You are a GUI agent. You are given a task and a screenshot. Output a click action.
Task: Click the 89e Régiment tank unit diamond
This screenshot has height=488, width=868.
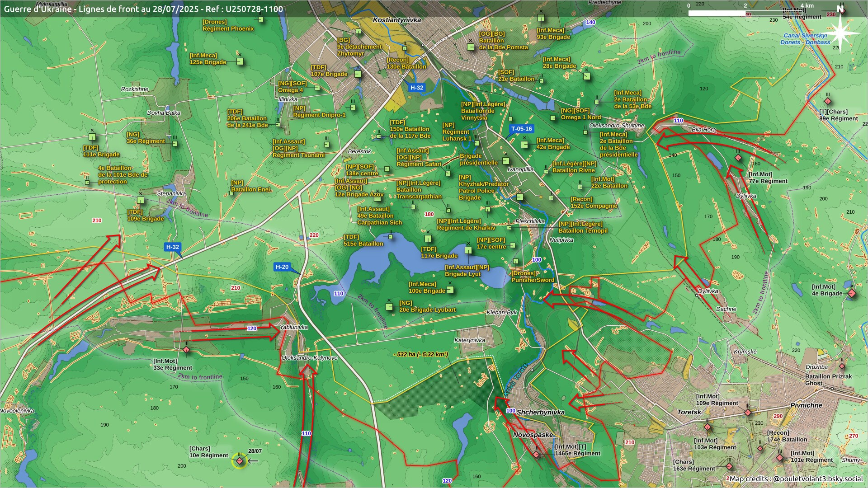point(828,102)
